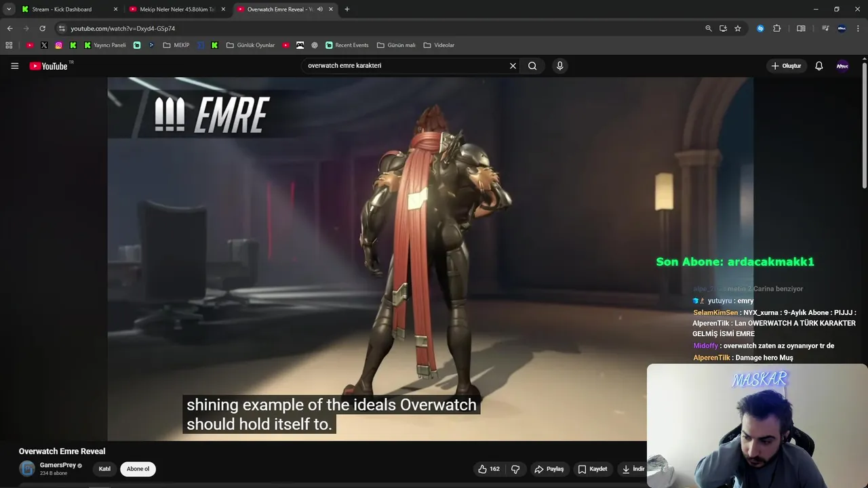Image resolution: width=868 pixels, height=488 pixels.
Task: Go back to the previous page
Action: (x=9, y=28)
